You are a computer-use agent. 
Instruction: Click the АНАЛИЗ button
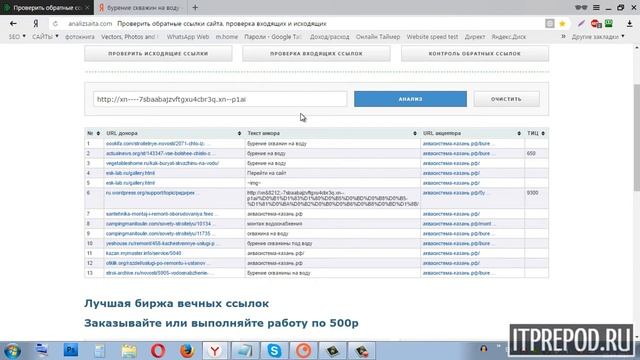410,99
